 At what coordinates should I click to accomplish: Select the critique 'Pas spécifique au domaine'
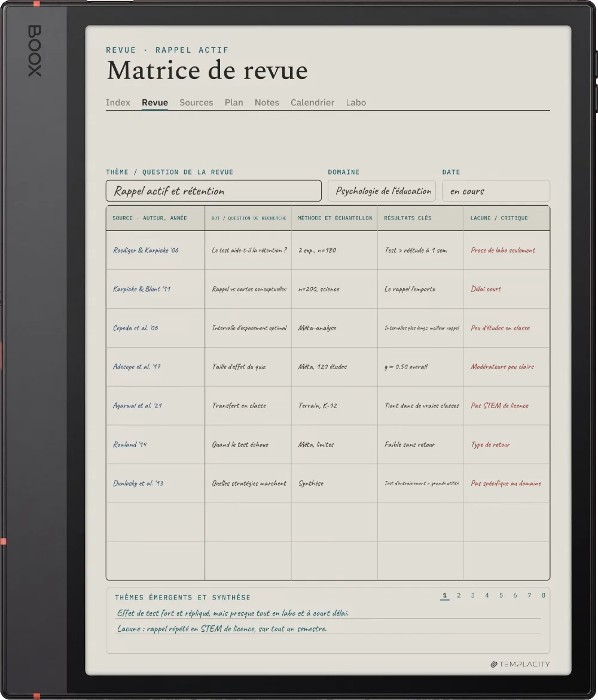pos(507,483)
